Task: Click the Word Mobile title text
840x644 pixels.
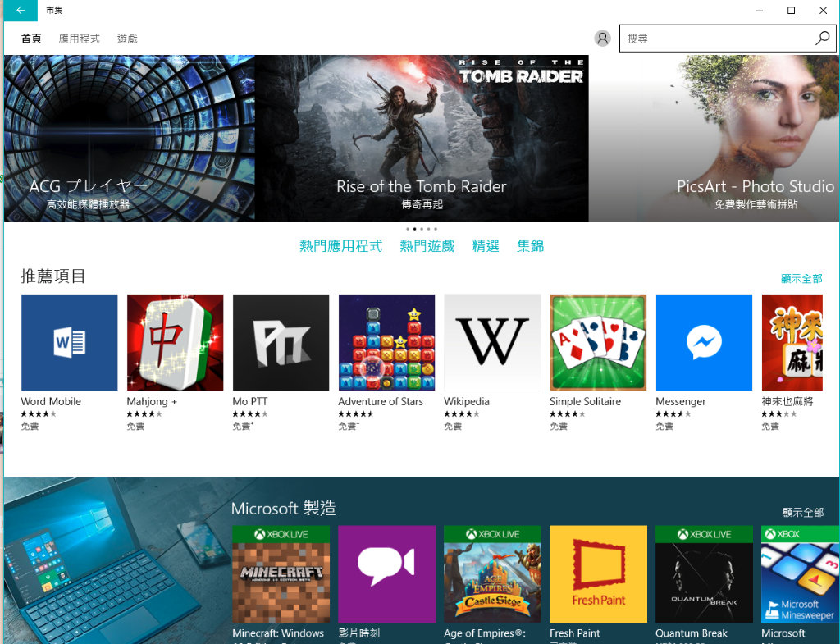Action: pos(51,401)
